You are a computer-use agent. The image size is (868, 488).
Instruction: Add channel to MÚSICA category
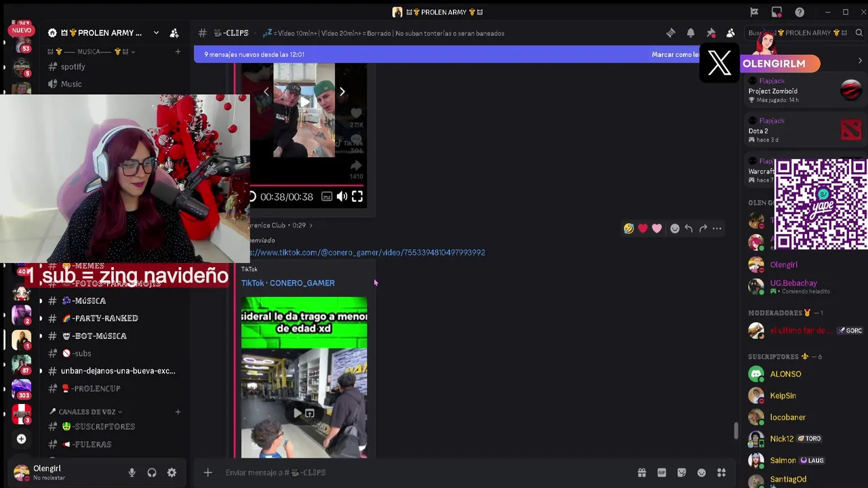(178, 52)
